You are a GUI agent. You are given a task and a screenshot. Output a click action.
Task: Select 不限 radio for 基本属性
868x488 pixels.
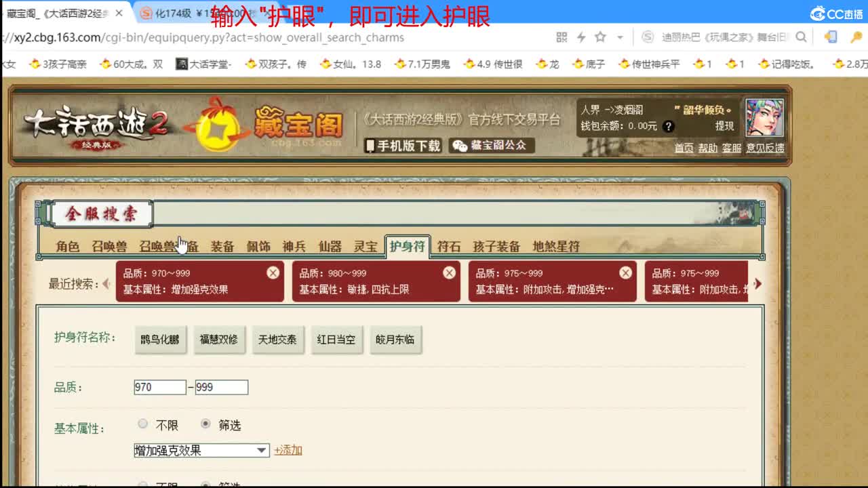coord(142,424)
